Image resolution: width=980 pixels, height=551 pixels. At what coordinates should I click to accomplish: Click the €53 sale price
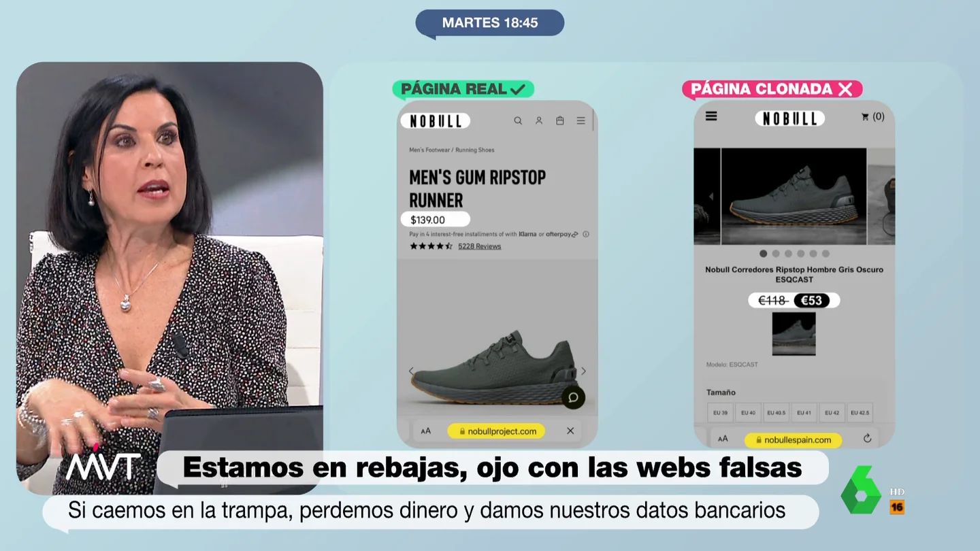click(812, 301)
